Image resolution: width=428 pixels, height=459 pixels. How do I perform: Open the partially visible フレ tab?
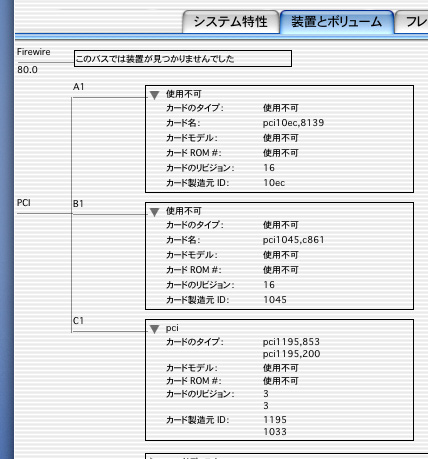412,22
